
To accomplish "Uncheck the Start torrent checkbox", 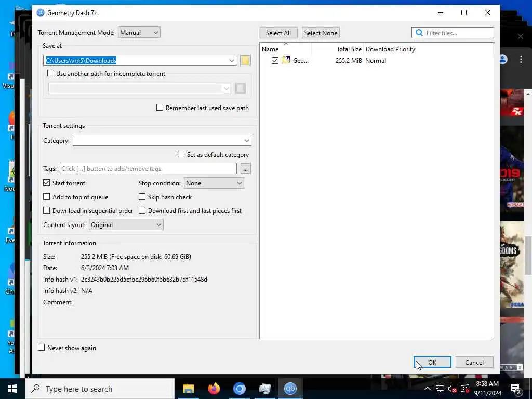I will tap(46, 183).
